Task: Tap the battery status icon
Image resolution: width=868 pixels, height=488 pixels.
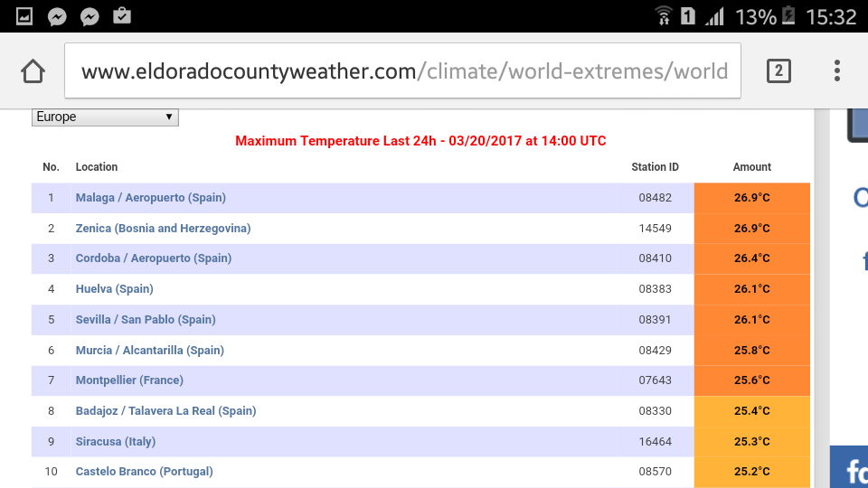Action: pos(788,16)
